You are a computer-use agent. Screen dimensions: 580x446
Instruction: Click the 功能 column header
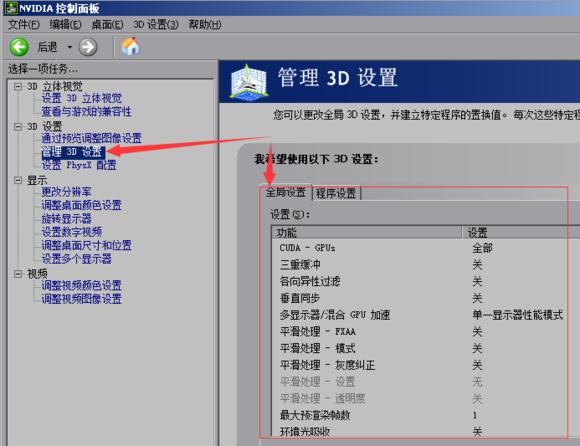point(367,233)
